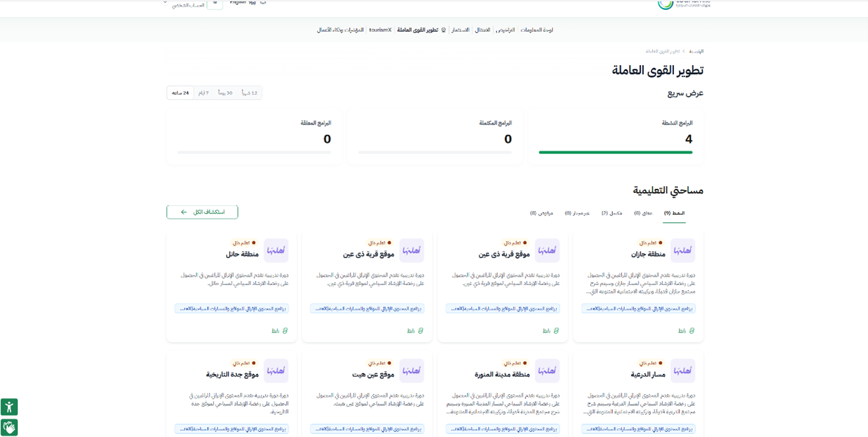The width and height of the screenshot is (868, 437).
Task: Open التراخيص in the navigation bar
Action: 506,30
